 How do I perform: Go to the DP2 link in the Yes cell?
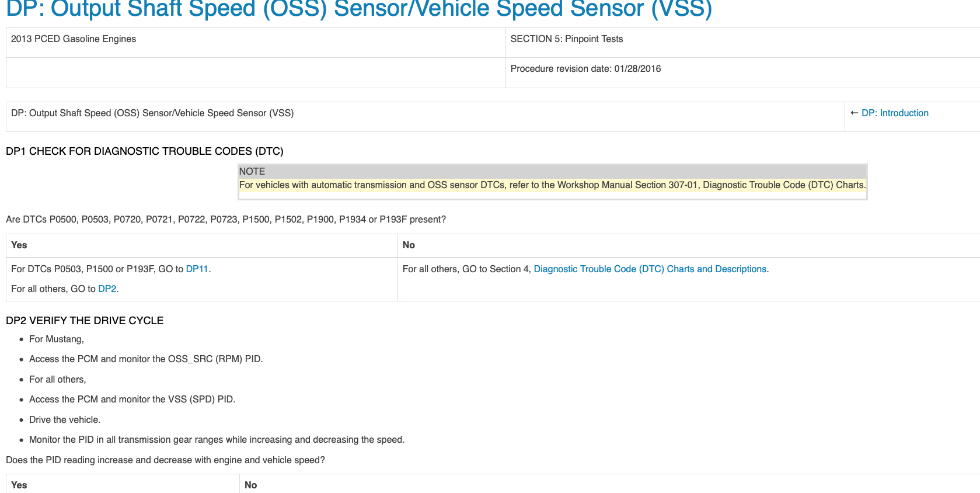(x=107, y=289)
